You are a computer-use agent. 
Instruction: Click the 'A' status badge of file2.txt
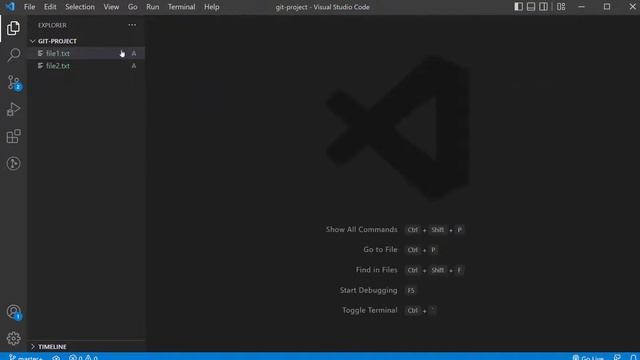(134, 66)
